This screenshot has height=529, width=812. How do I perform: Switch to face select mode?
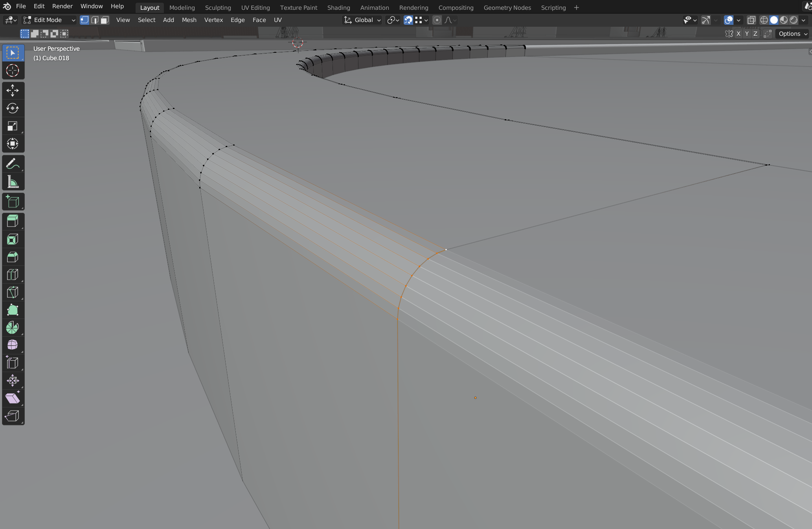click(104, 20)
